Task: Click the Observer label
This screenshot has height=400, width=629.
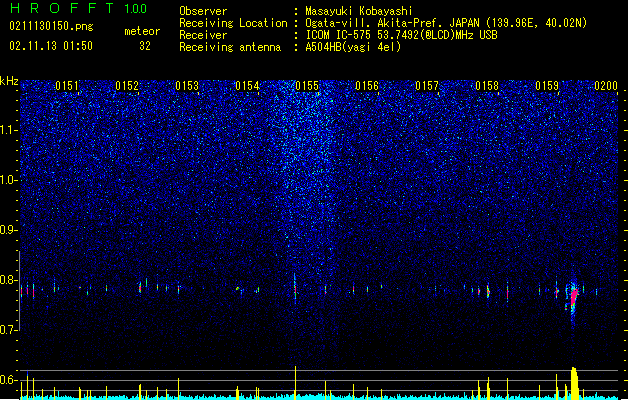Action: (x=203, y=11)
